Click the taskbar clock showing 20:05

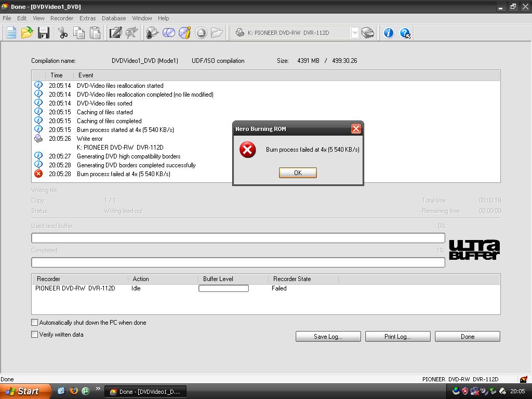click(x=517, y=392)
